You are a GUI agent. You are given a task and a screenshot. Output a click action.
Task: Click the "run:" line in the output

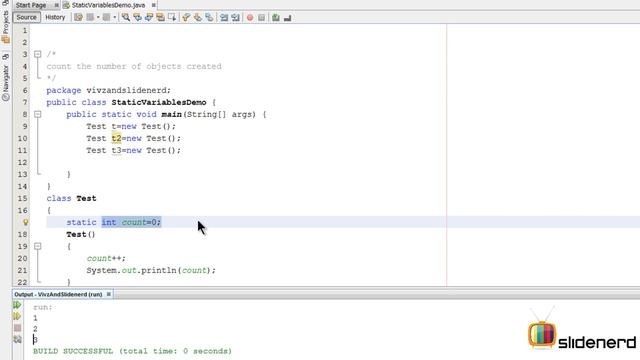(x=43, y=307)
